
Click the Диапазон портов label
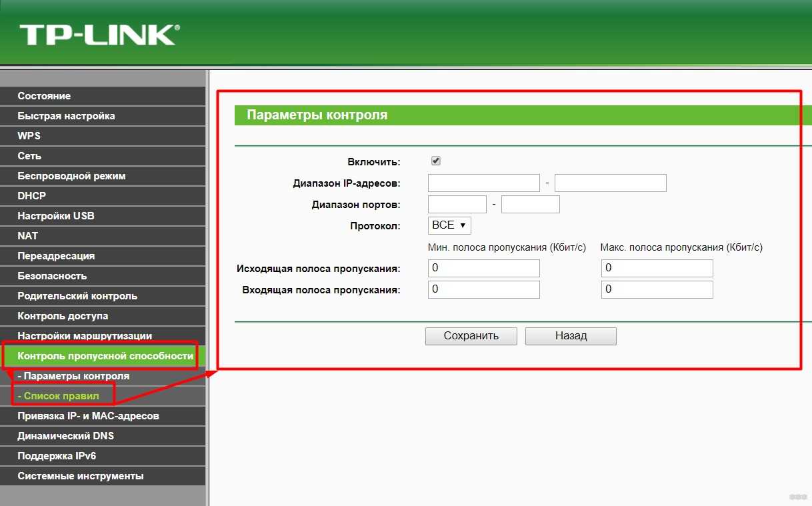pos(356,205)
